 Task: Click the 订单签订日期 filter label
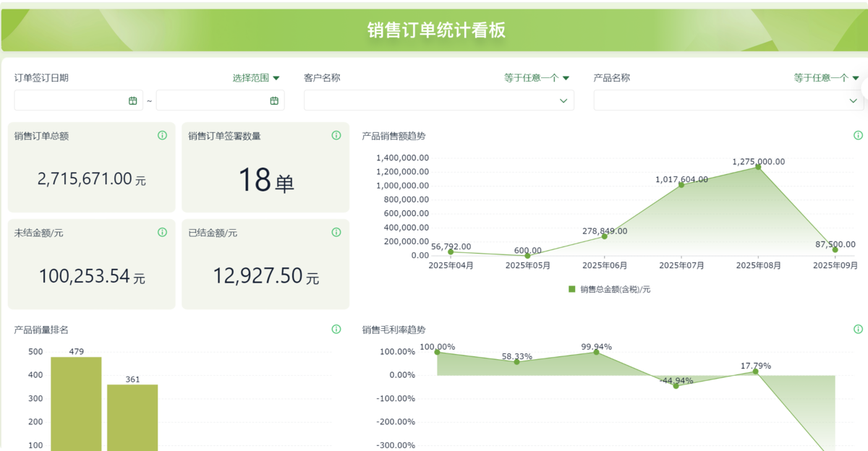[41, 77]
